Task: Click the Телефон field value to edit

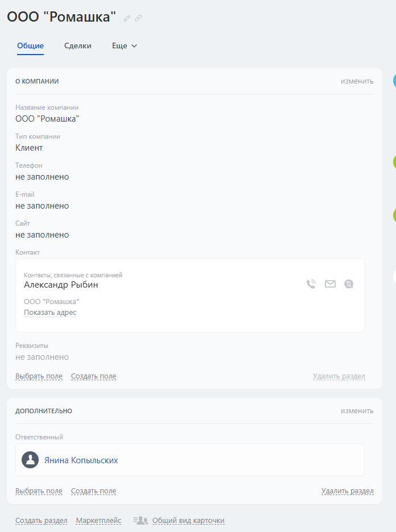Action: 42,177
